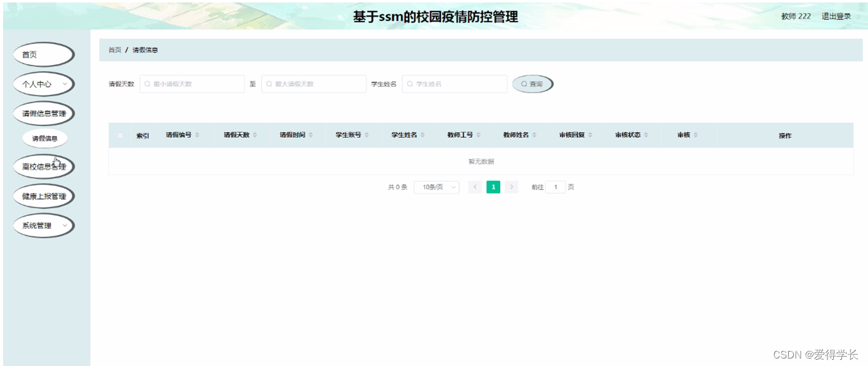868x366 pixels.
Task: Click 首页 breadcrumb link
Action: pyautogui.click(x=115, y=50)
